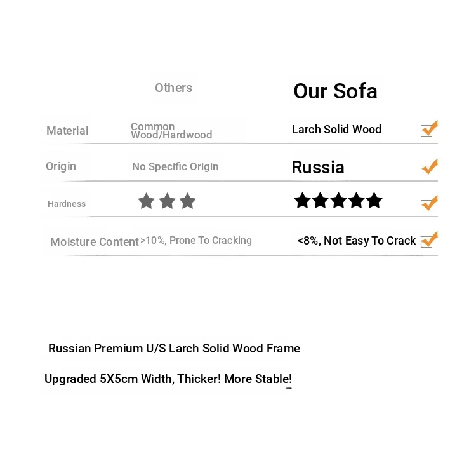Screen dimensions: 476x449
Task: Click the middle gray hardness star
Action: coord(167,201)
